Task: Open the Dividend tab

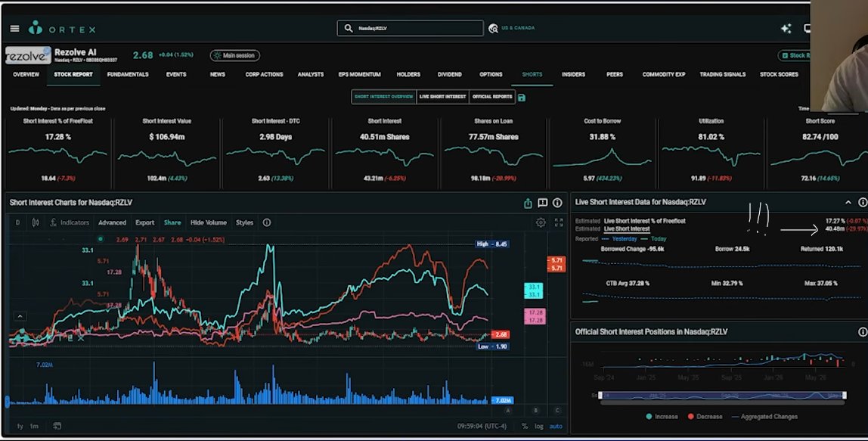Action: coord(449,74)
